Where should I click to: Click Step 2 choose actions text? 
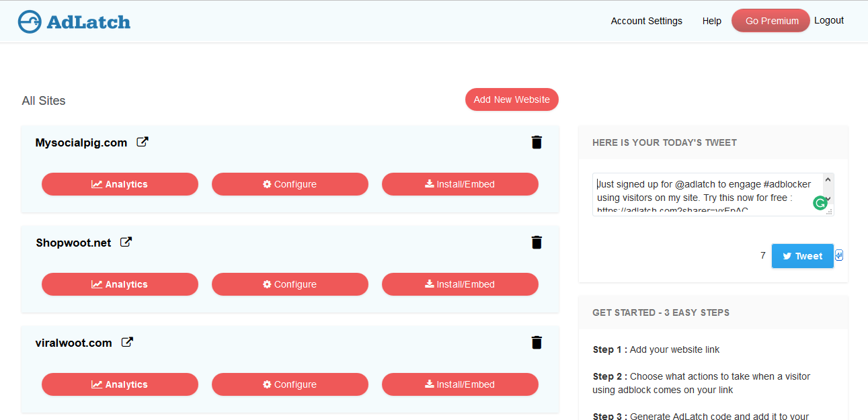coord(701,383)
